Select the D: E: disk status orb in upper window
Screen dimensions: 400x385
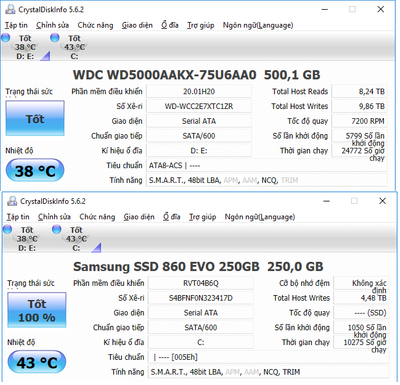pos(6,38)
